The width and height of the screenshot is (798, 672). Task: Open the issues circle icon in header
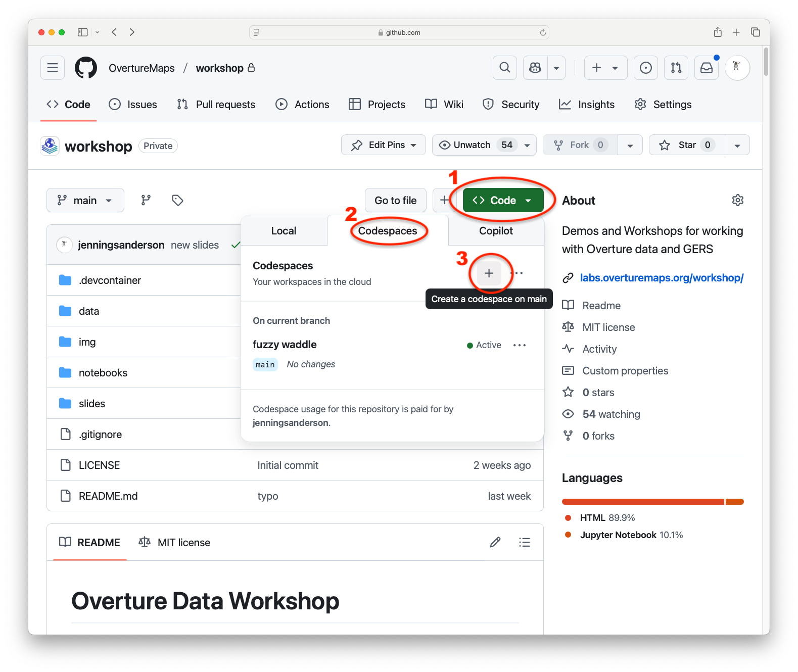(x=645, y=68)
